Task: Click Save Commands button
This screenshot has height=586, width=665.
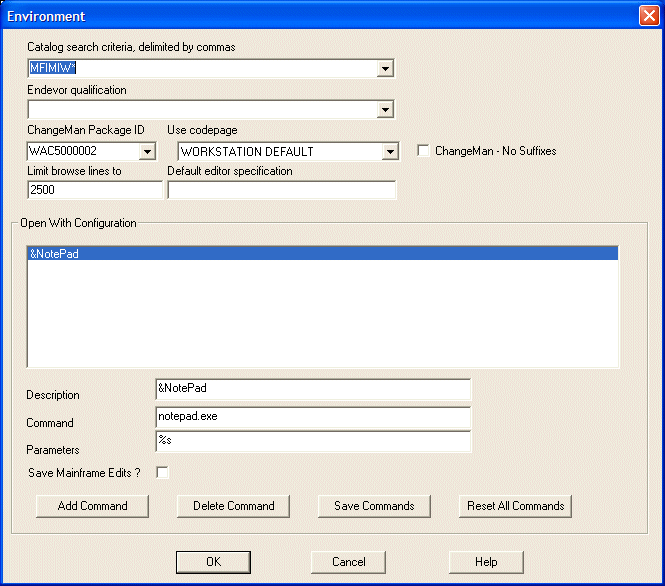Action: click(374, 506)
